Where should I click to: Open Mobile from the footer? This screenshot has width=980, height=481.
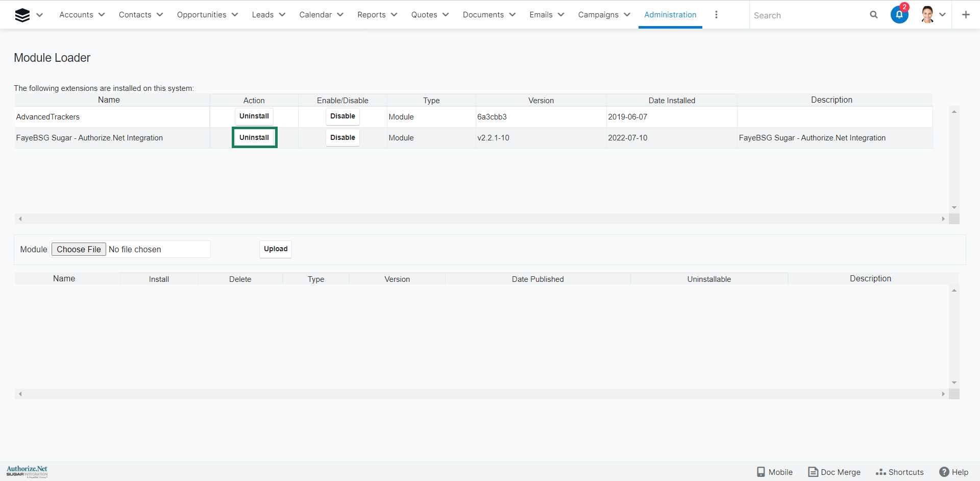click(x=774, y=472)
